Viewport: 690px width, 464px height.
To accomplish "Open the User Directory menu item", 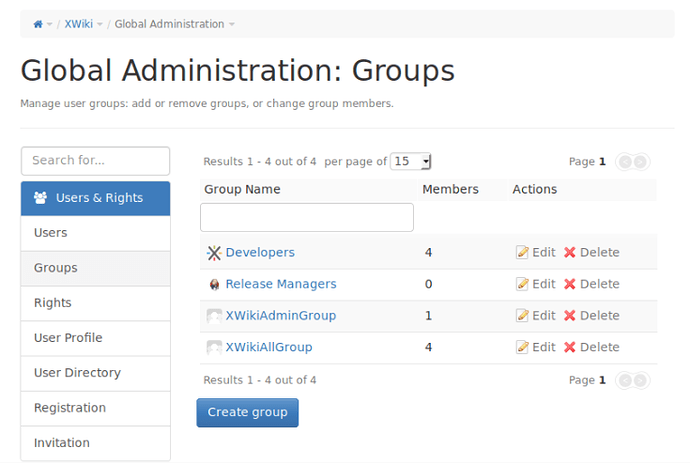I will 95,373.
